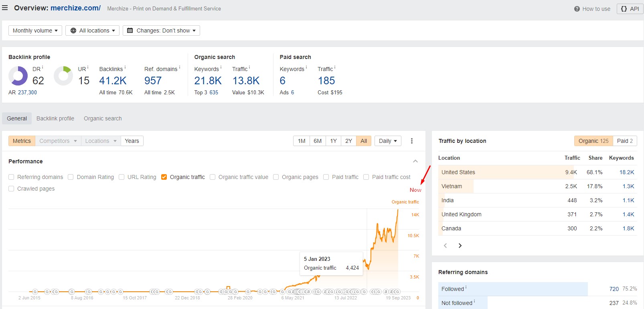The height and width of the screenshot is (309, 644).
Task: Open the Backlinks 41.2K value
Action: [113, 81]
